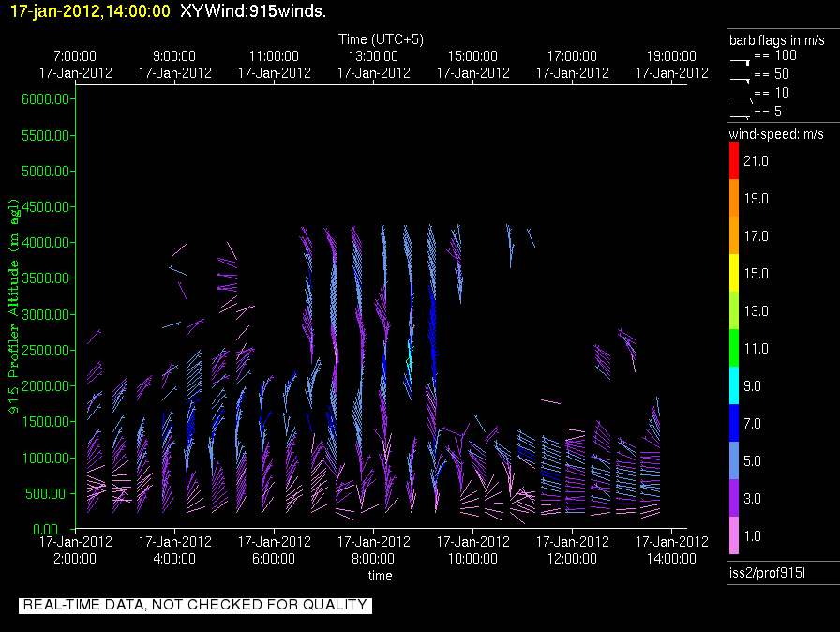This screenshot has width=840, height=632.
Task: Click the '1000.00' altitude tick label
Action: point(45,458)
